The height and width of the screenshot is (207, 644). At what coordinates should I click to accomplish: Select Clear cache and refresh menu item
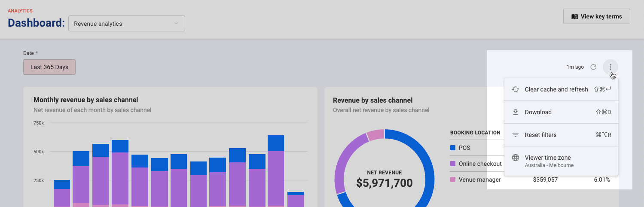[561, 89]
